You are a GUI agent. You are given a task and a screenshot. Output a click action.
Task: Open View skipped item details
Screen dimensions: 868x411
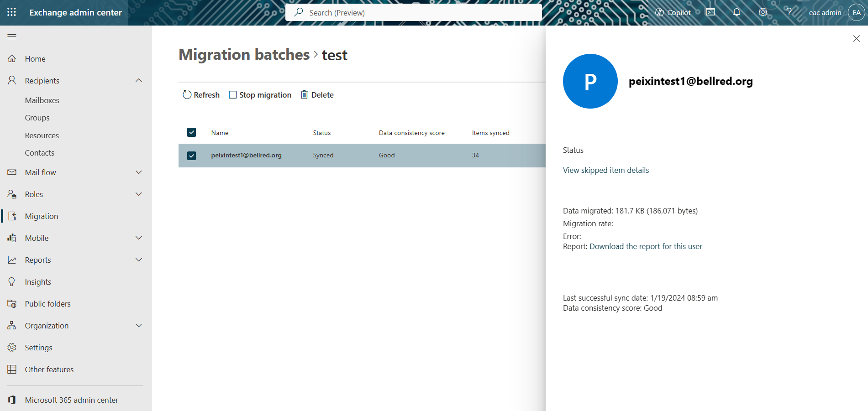(x=605, y=170)
